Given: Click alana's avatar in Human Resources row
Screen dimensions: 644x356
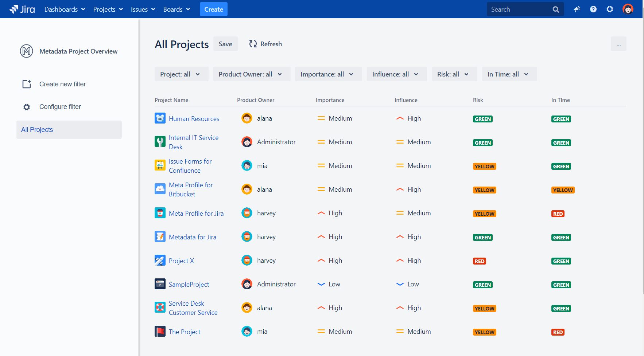Looking at the screenshot, I should coord(247,118).
